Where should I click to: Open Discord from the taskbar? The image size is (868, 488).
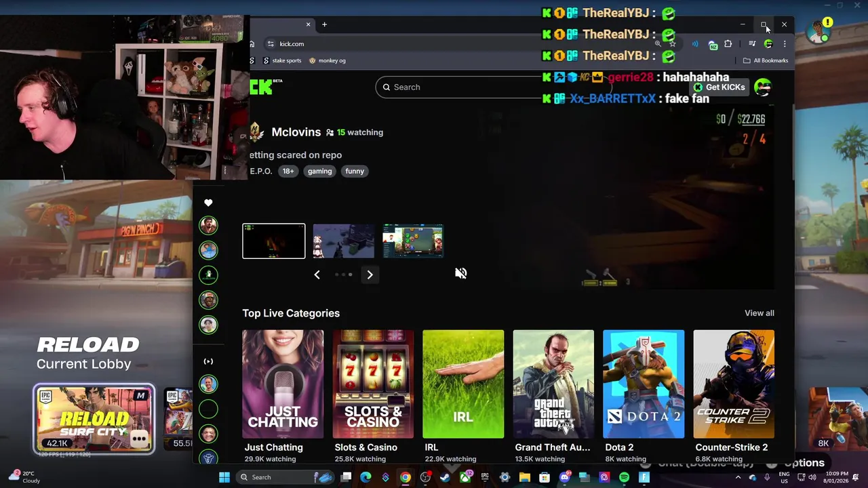click(x=564, y=477)
